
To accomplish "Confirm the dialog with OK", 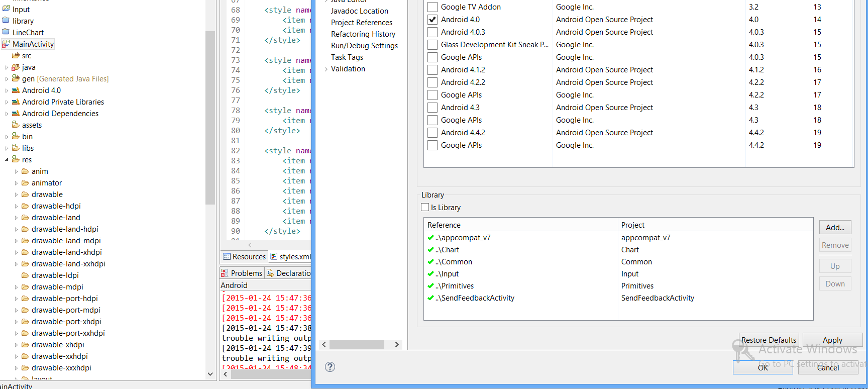I will (x=763, y=367).
